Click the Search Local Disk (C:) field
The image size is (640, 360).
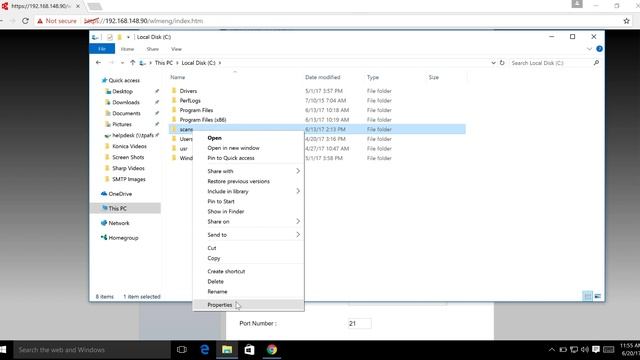click(x=550, y=63)
